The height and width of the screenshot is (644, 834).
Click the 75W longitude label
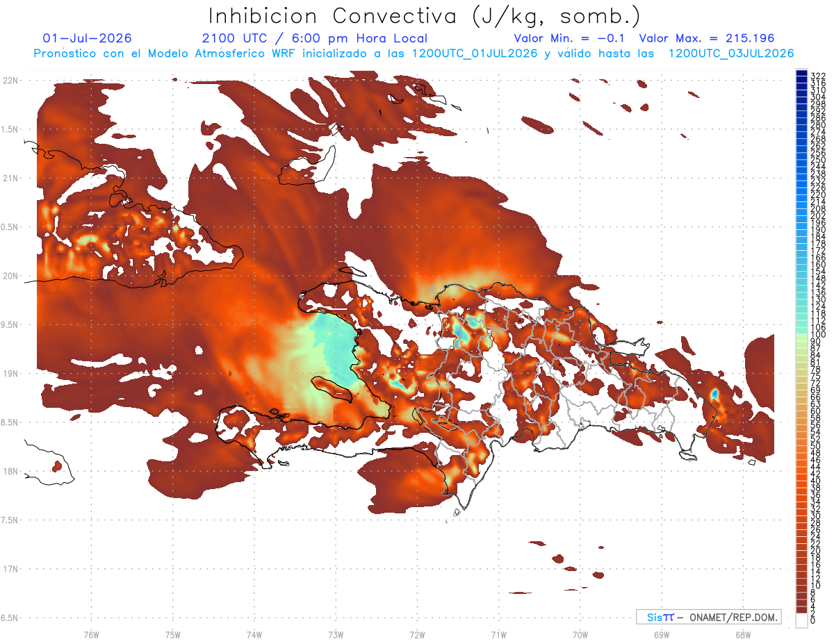click(172, 634)
